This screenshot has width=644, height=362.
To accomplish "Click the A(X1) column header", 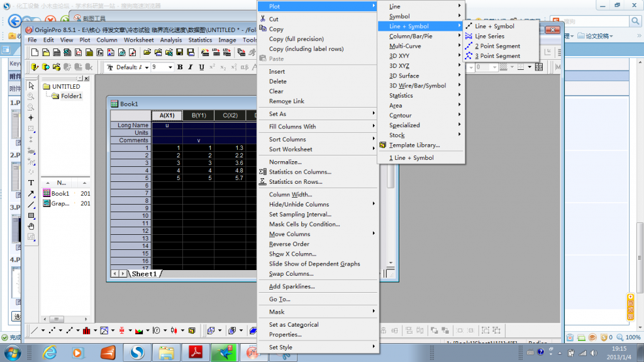I will pos(167,115).
